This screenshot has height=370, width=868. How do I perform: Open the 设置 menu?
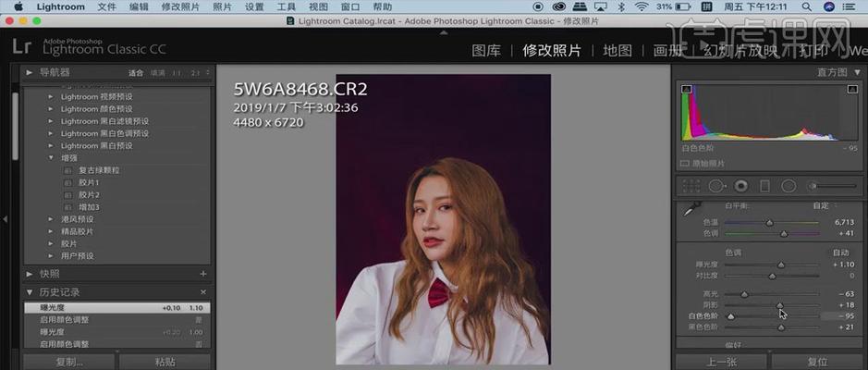(x=254, y=6)
